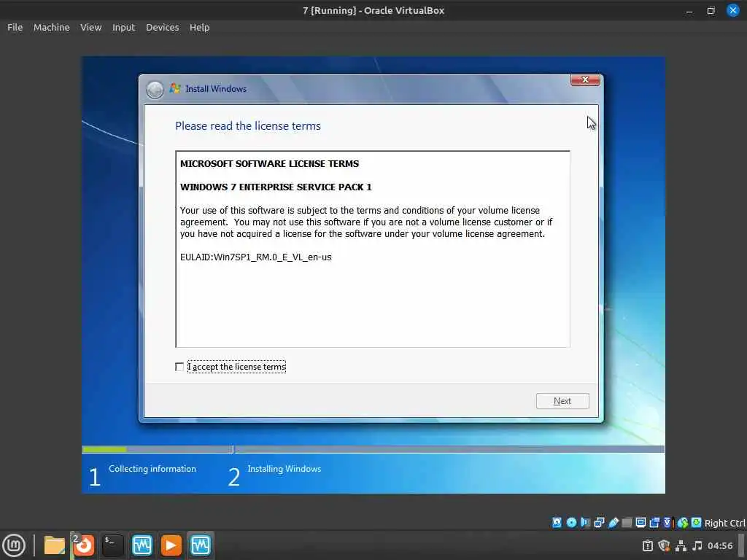
Task: Click the virtualization V status icon
Action: [x=667, y=523]
